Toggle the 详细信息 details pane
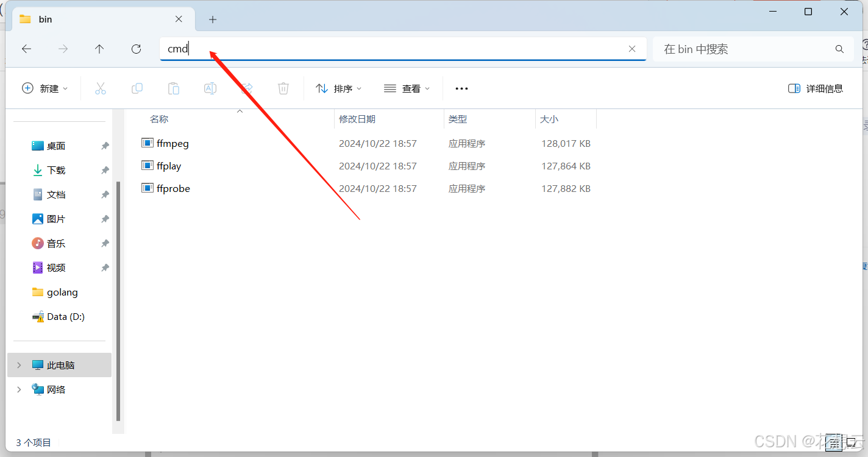Screen dimensions: 868x457 (x=816, y=88)
